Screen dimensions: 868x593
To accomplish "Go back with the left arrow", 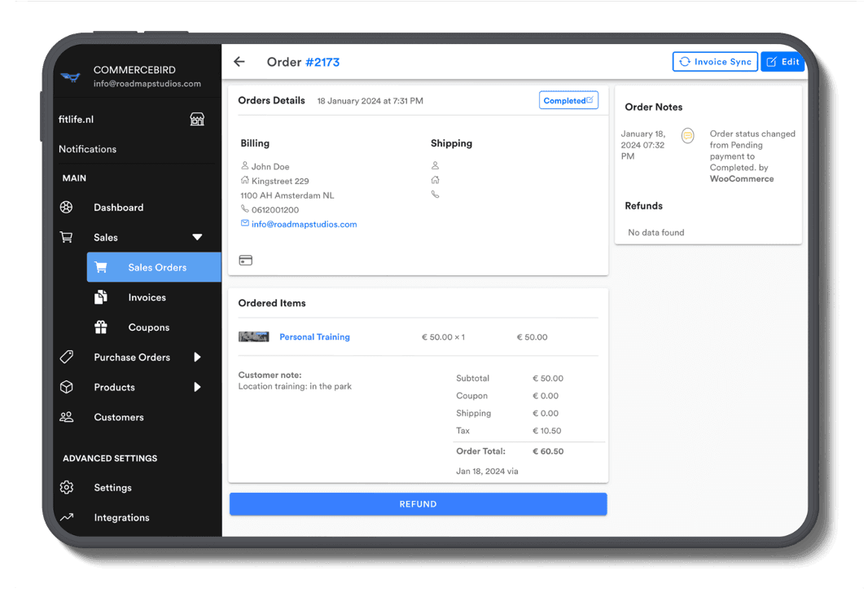I will 239,61.
